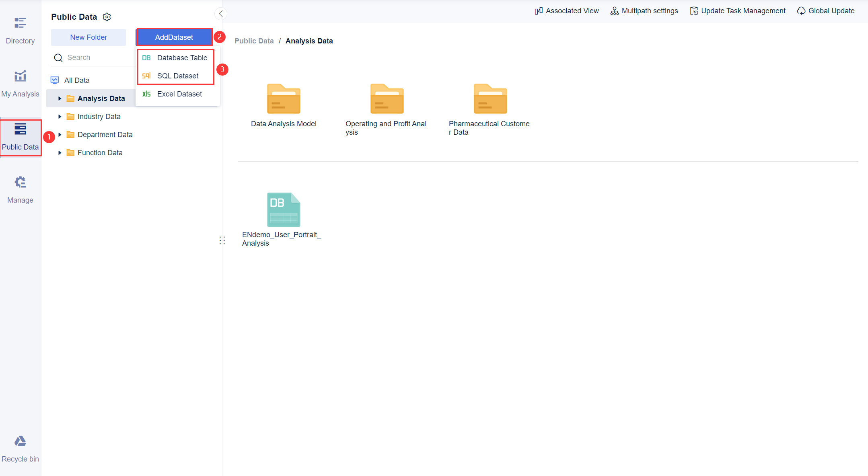Open Multipath settings
Screen dimensions: 868x476
[644, 11]
